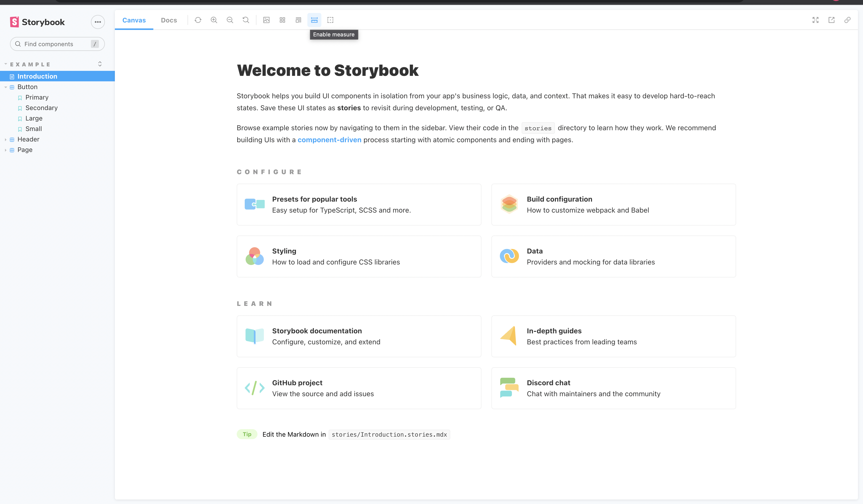Open the Secondary button story
863x504 pixels.
(x=41, y=108)
